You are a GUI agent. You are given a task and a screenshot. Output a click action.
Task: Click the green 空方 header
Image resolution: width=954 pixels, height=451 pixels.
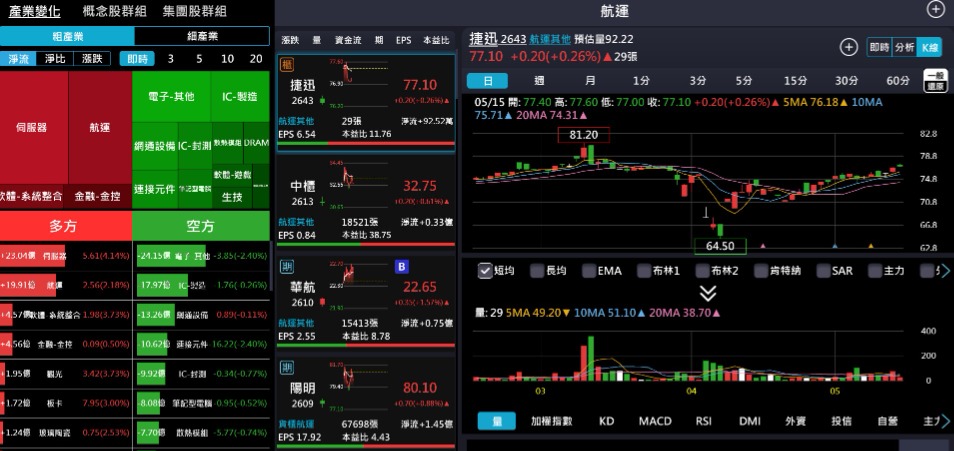point(201,226)
